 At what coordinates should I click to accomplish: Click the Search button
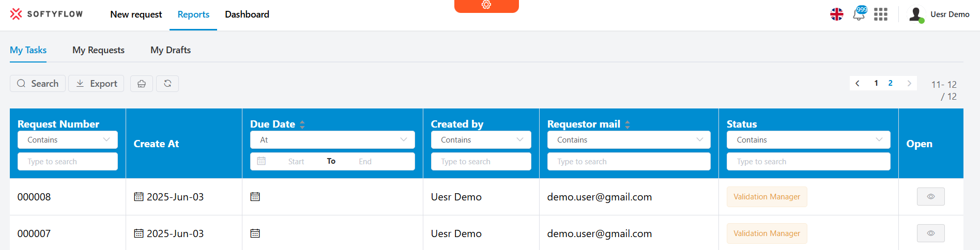[38, 84]
